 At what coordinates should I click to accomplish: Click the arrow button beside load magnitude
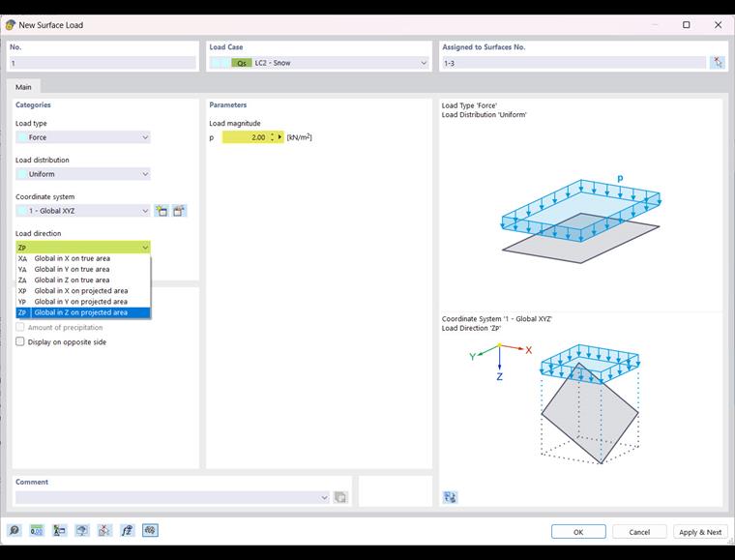279,137
